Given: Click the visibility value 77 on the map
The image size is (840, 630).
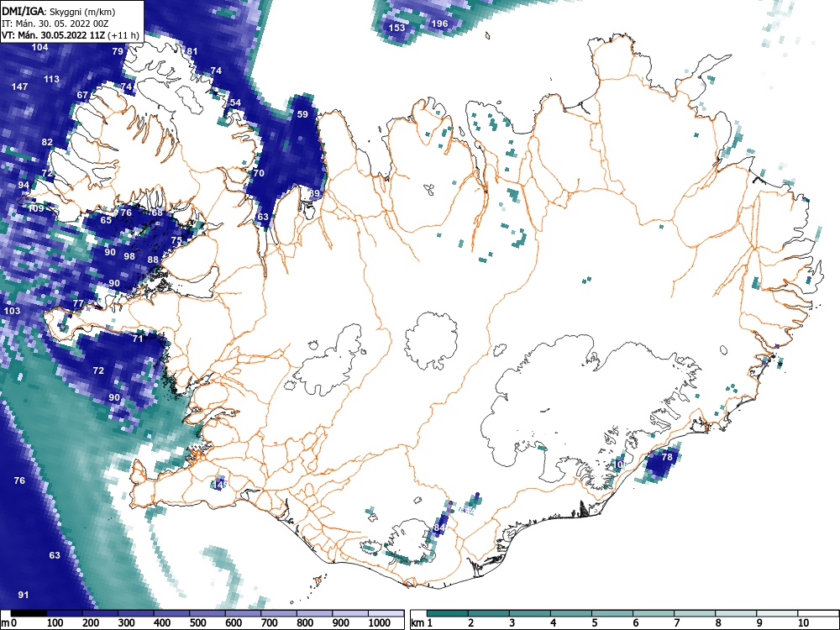Looking at the screenshot, I should (x=78, y=303).
